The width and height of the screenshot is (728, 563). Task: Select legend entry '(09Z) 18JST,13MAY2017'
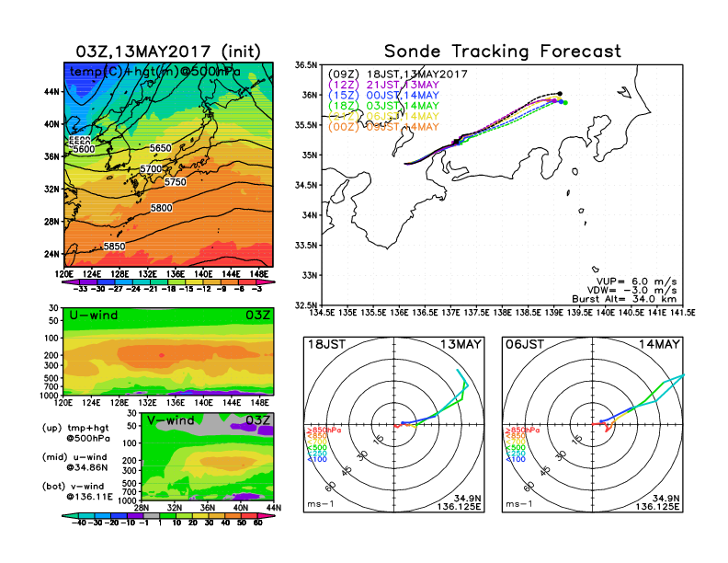coord(397,74)
